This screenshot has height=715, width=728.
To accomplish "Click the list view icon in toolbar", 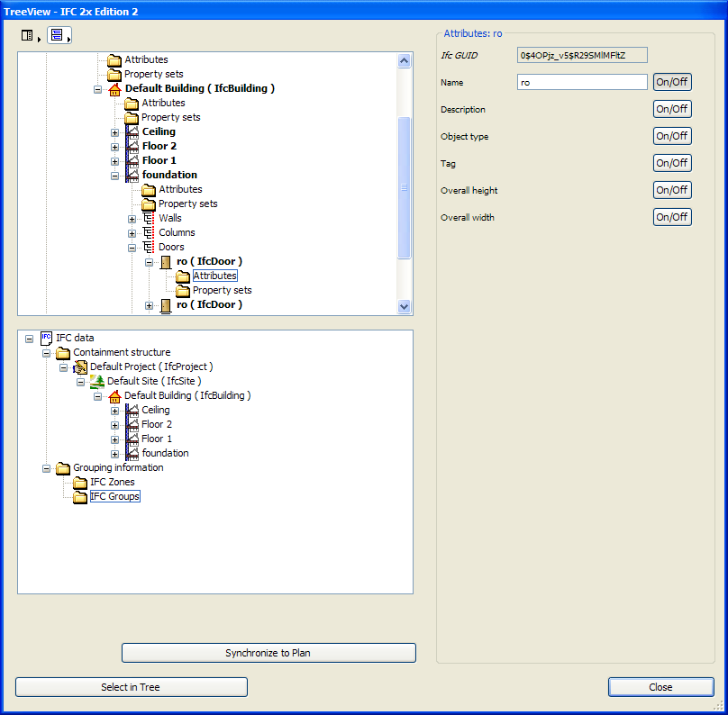I will (x=27, y=36).
